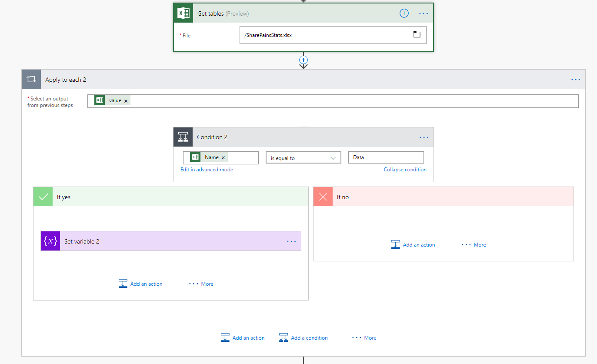Click the Data value field
The image size is (597, 364).
tap(386, 157)
